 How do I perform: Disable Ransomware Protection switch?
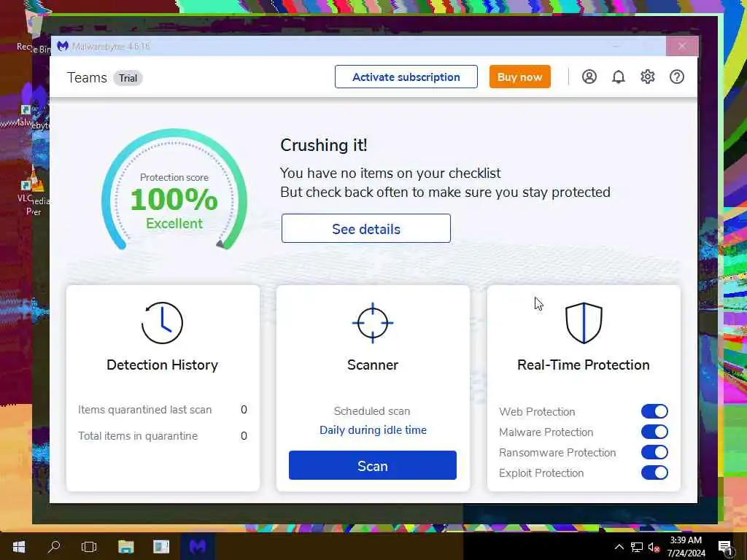(x=654, y=452)
